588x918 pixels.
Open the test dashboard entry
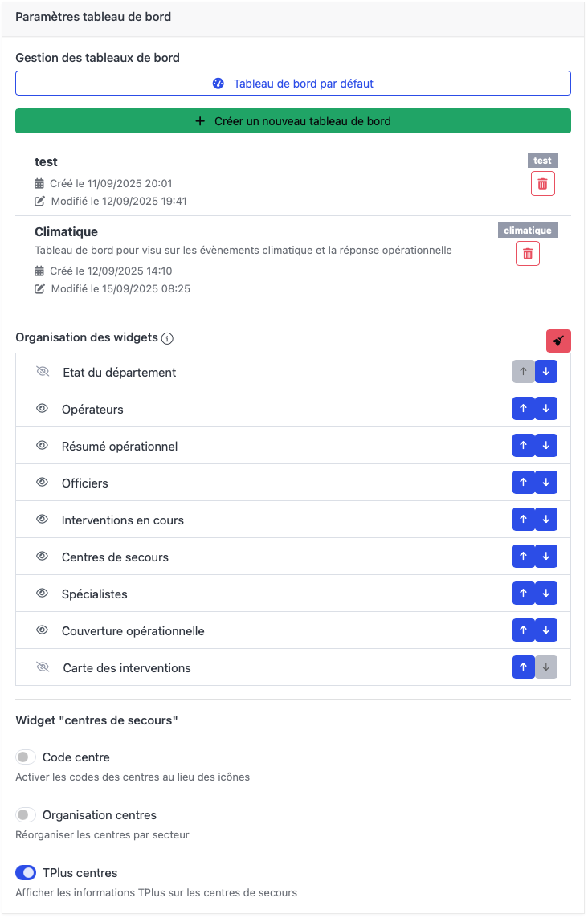(46, 162)
